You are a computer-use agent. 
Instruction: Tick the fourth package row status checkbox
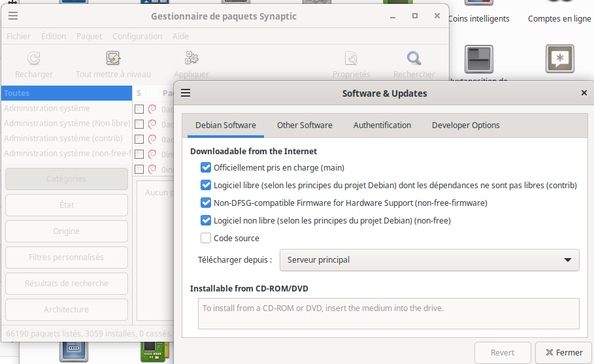(x=139, y=154)
